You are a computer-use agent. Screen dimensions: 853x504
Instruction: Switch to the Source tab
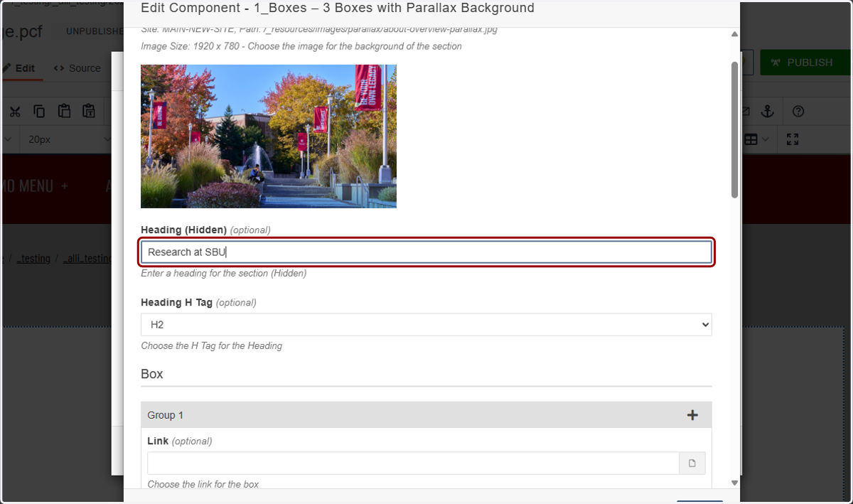tap(77, 68)
